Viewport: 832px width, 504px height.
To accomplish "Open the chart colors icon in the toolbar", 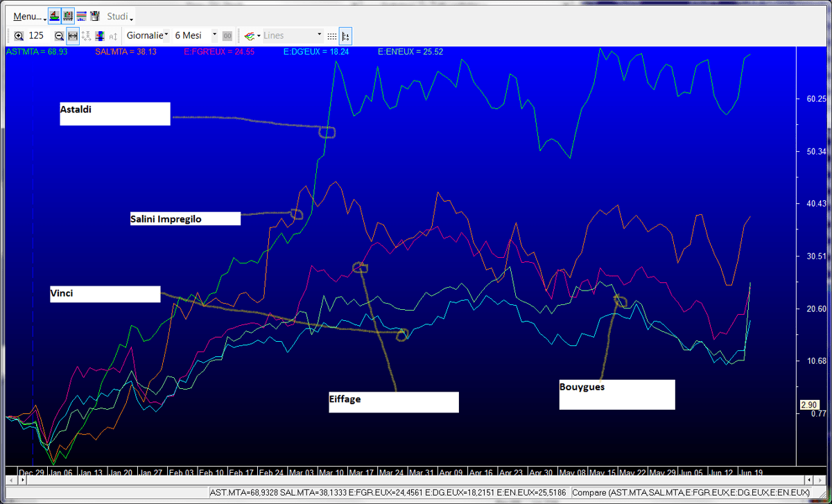I will point(100,35).
